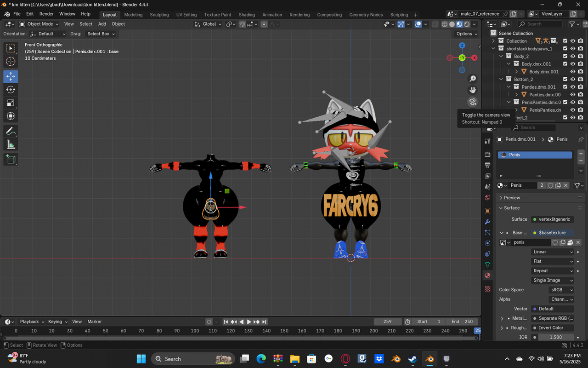Switch to the Sculpting workspace tab
Viewport: 588px width, 368px height.
pyautogui.click(x=159, y=15)
